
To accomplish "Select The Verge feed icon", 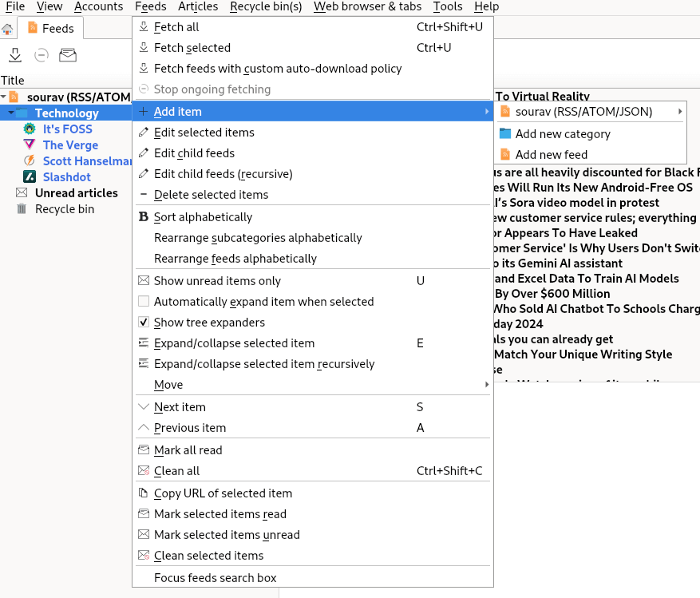I will (x=30, y=145).
